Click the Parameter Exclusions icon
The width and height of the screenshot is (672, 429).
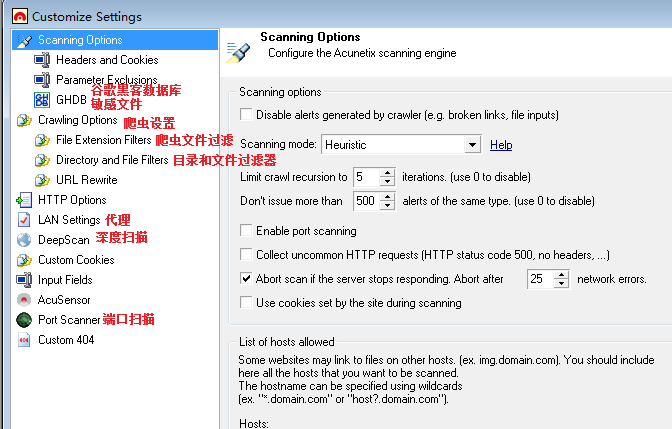coord(42,80)
